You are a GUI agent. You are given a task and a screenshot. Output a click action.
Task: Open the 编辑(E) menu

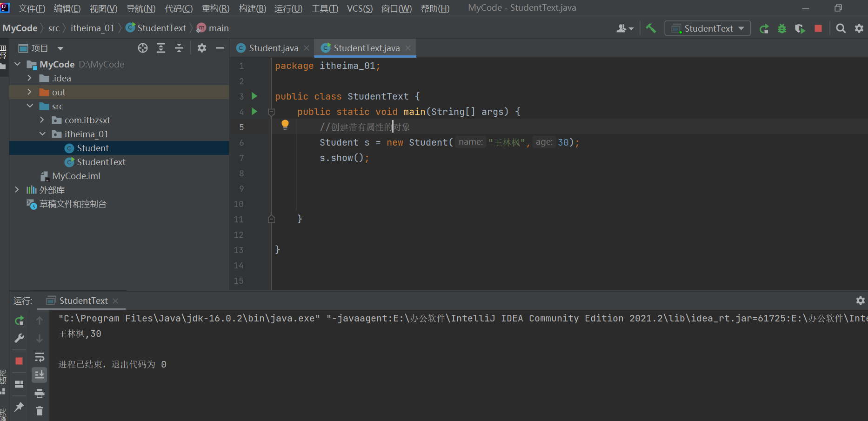pyautogui.click(x=67, y=8)
